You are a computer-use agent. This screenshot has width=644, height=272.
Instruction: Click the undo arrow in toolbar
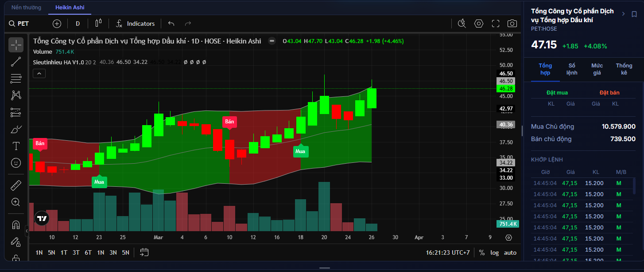click(x=171, y=24)
